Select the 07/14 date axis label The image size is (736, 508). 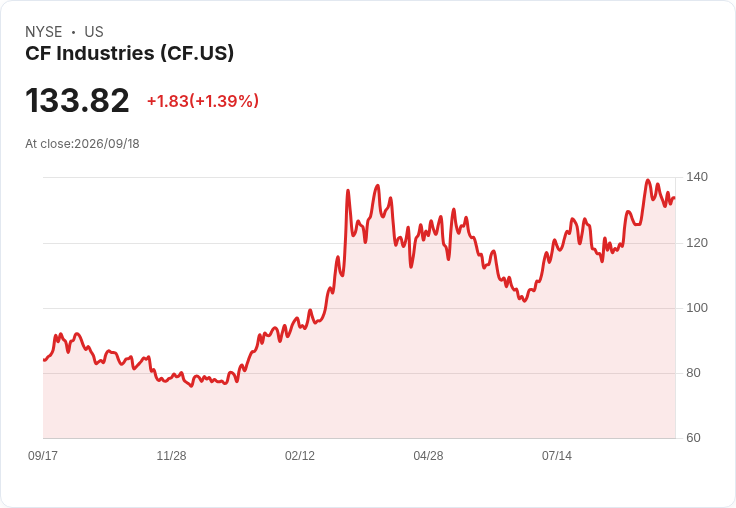pyautogui.click(x=557, y=455)
